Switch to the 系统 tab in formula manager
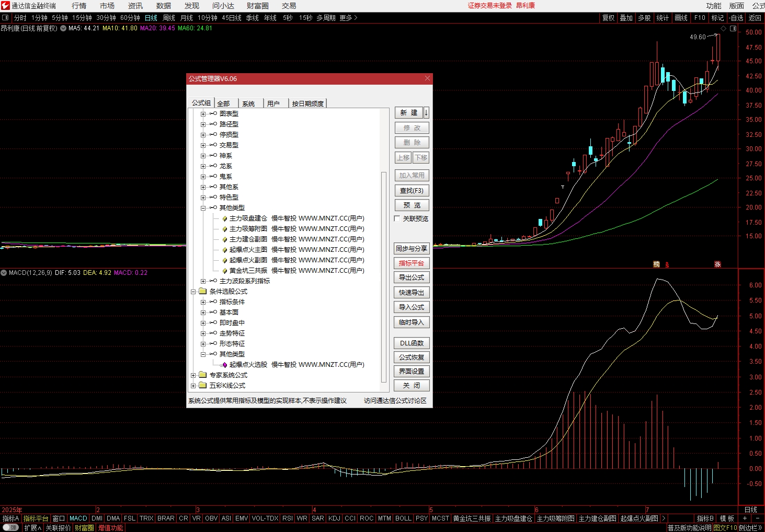 tap(248, 103)
